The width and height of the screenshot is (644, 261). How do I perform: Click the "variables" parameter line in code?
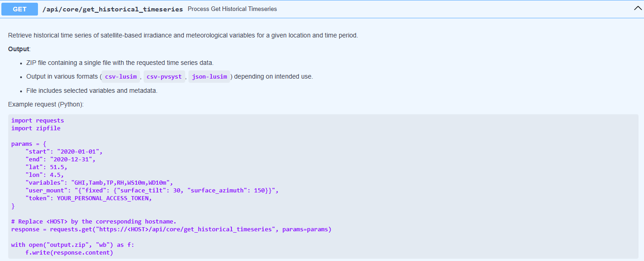(99, 183)
